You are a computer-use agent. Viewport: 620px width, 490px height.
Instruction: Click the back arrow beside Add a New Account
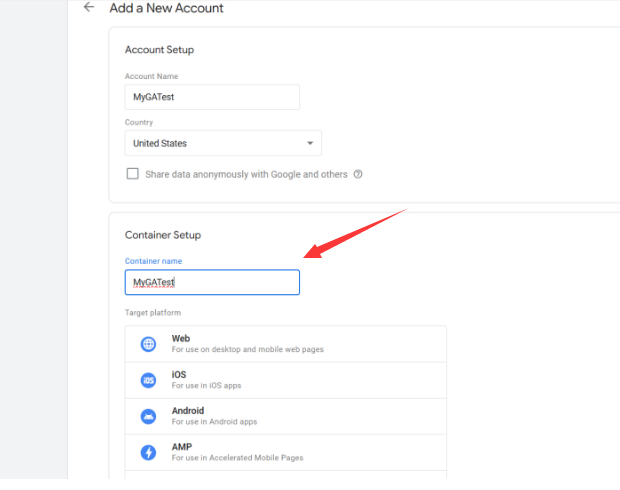89,8
